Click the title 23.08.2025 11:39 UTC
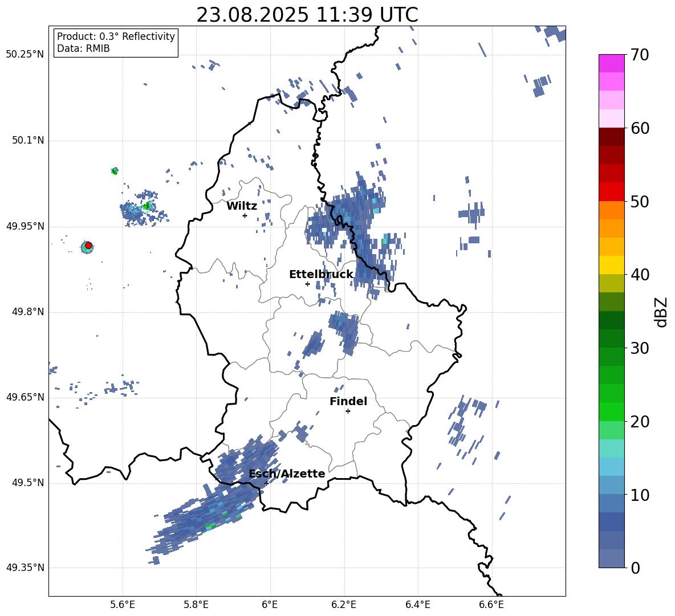This screenshot has width=675, height=616. [307, 15]
